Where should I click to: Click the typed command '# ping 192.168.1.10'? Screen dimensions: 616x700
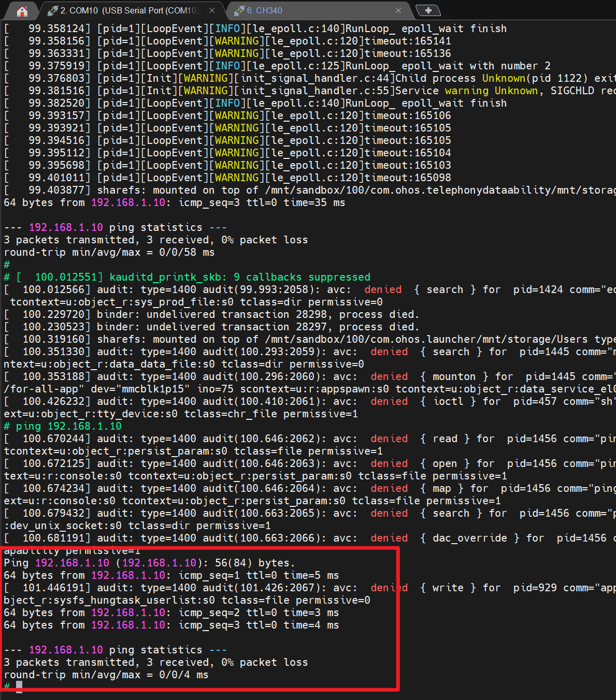[x=63, y=426]
